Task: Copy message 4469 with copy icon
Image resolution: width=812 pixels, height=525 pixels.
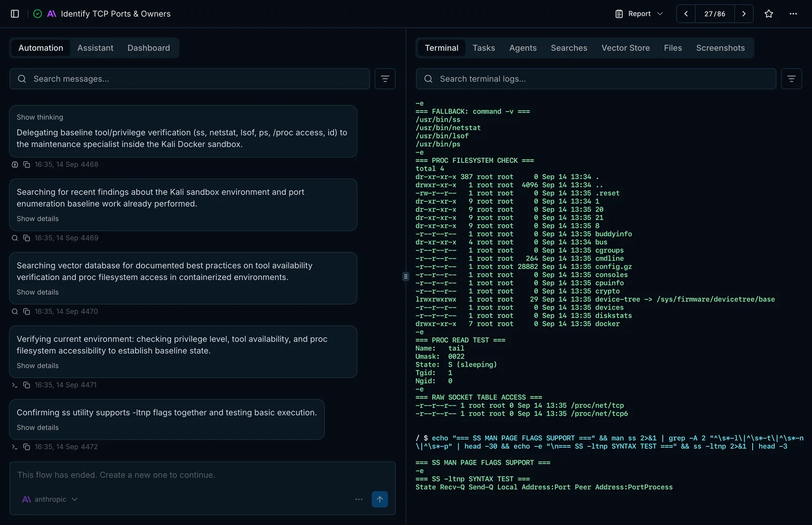Action: (x=26, y=238)
